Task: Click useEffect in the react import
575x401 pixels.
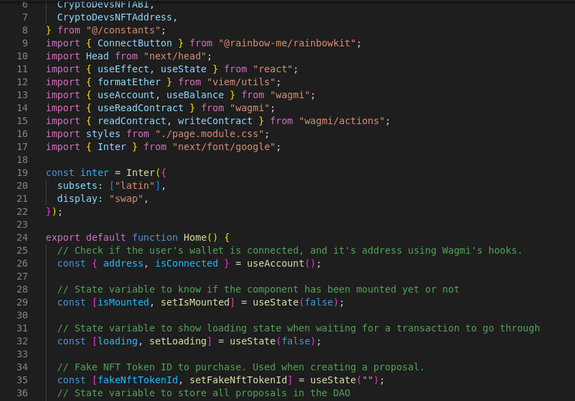Action: point(123,69)
